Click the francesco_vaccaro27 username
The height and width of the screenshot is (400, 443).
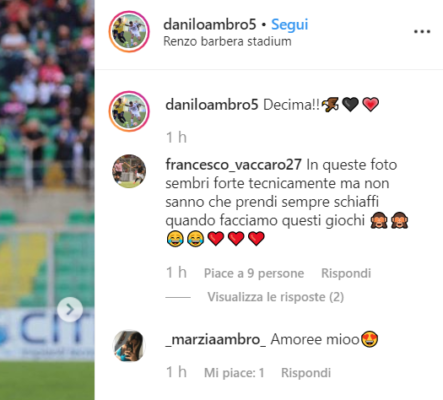pyautogui.click(x=233, y=165)
